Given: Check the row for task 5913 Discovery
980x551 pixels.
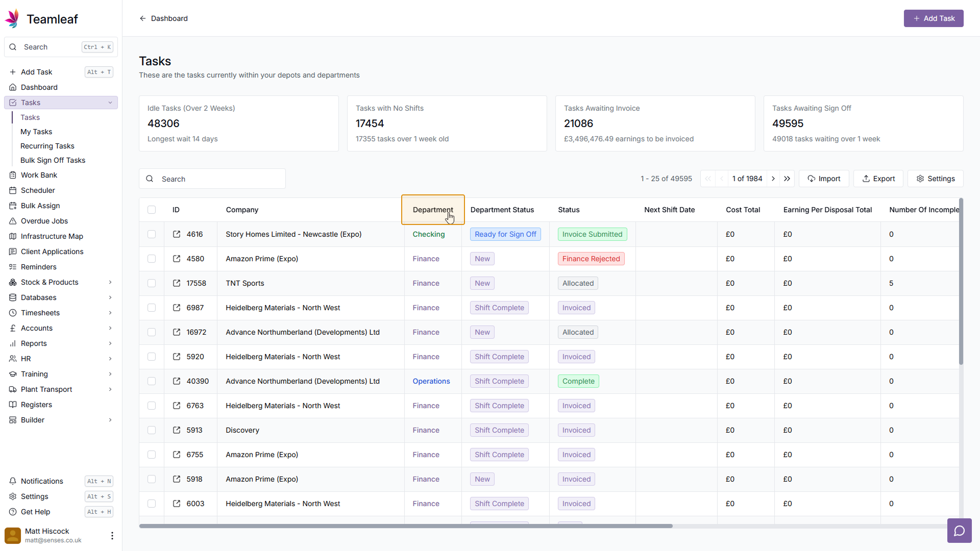Looking at the screenshot, I should pos(152,430).
